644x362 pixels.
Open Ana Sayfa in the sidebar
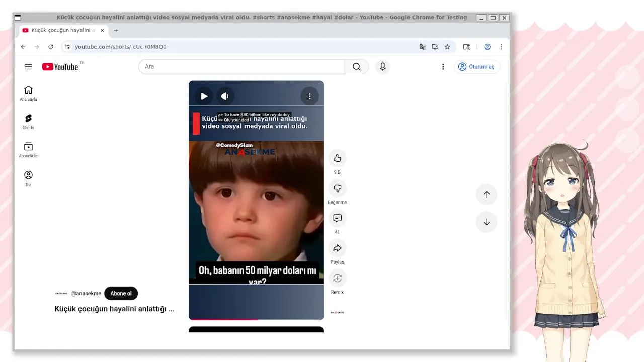[28, 94]
